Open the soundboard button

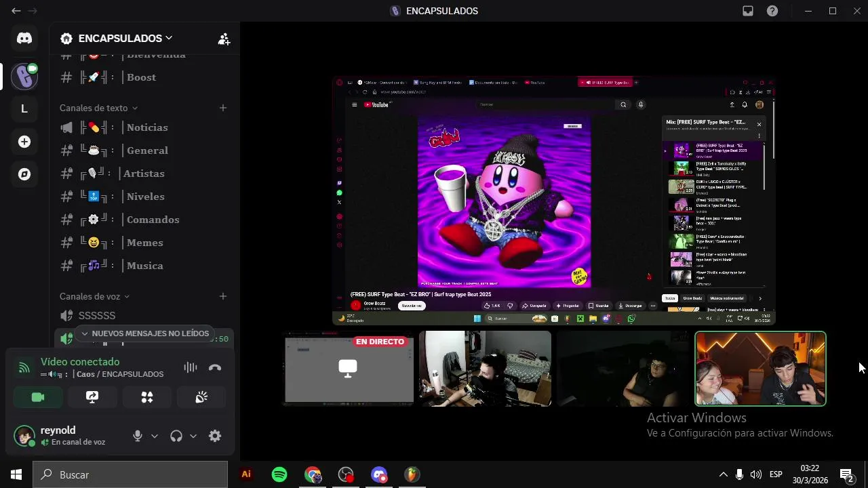pyautogui.click(x=201, y=397)
